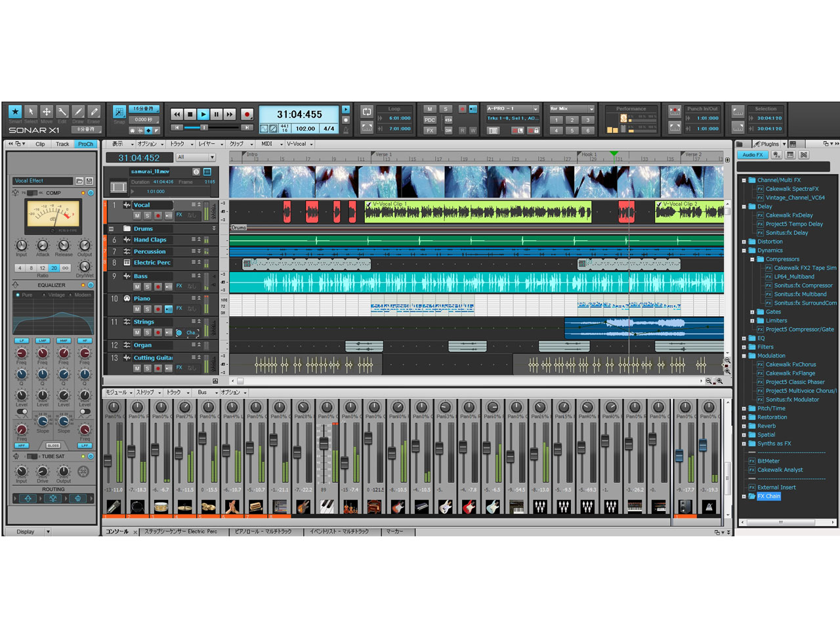Click the metronome icon near the tempo display
This screenshot has height=630, width=840.
(346, 129)
